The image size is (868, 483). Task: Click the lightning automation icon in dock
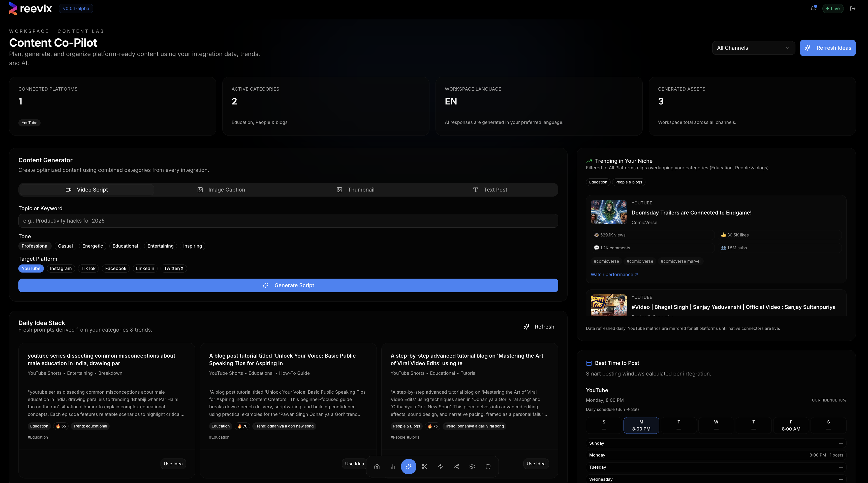coord(440,467)
